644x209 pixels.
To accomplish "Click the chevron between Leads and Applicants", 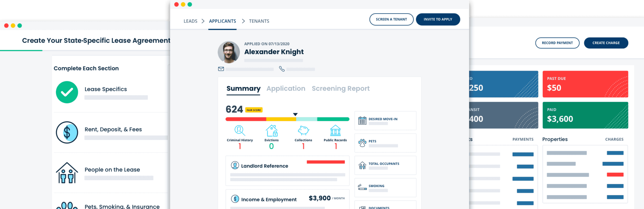I will point(203,21).
